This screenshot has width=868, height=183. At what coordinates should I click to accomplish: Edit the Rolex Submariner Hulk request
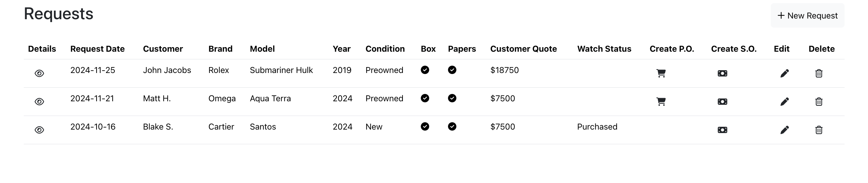click(x=784, y=73)
